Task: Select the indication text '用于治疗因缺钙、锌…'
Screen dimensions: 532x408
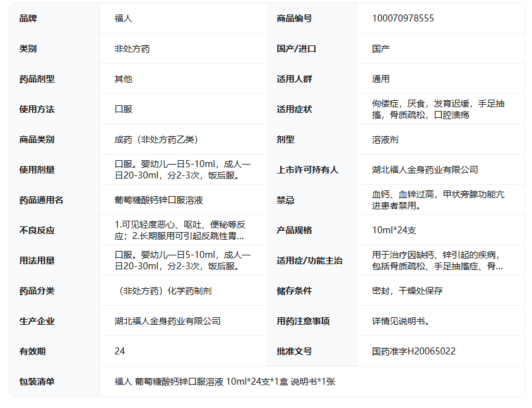Action: [x=437, y=260]
